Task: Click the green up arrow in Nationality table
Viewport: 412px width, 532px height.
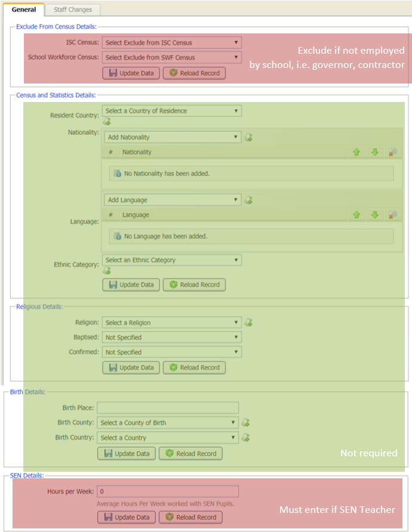Action: pyautogui.click(x=356, y=152)
